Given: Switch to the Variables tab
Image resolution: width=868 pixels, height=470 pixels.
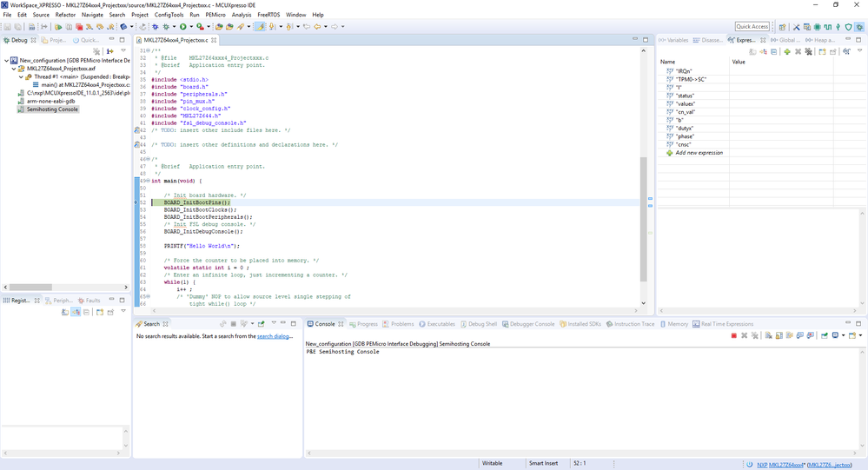Looking at the screenshot, I should point(673,40).
